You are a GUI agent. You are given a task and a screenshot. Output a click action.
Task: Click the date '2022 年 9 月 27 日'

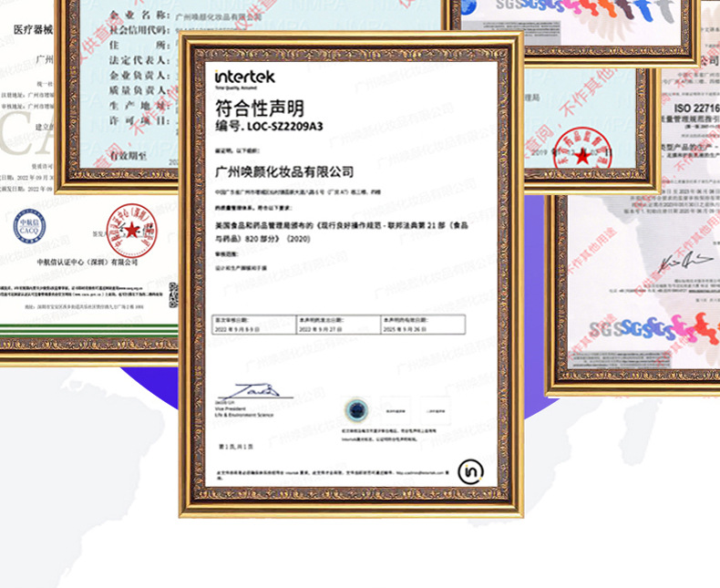(x=321, y=329)
